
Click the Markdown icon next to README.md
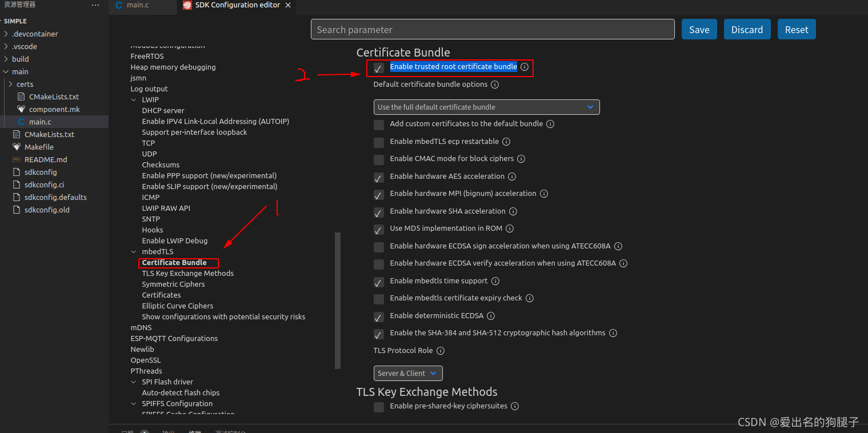[x=17, y=159]
